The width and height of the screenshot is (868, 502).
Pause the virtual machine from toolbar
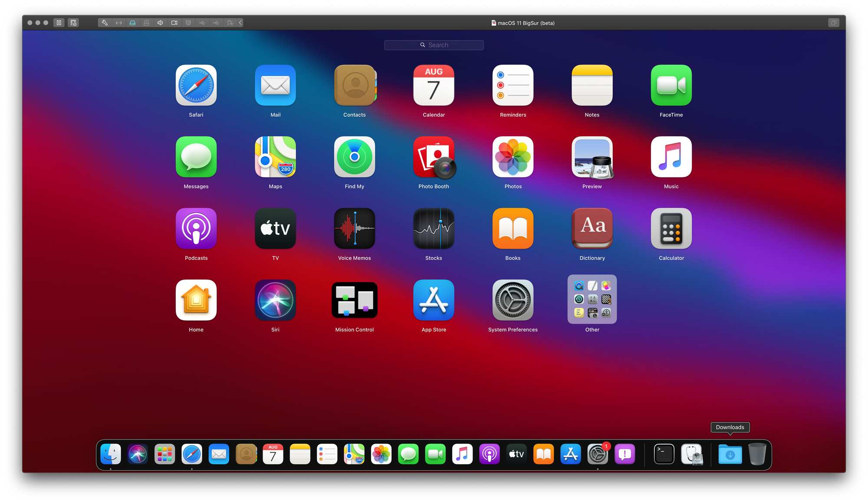(59, 23)
